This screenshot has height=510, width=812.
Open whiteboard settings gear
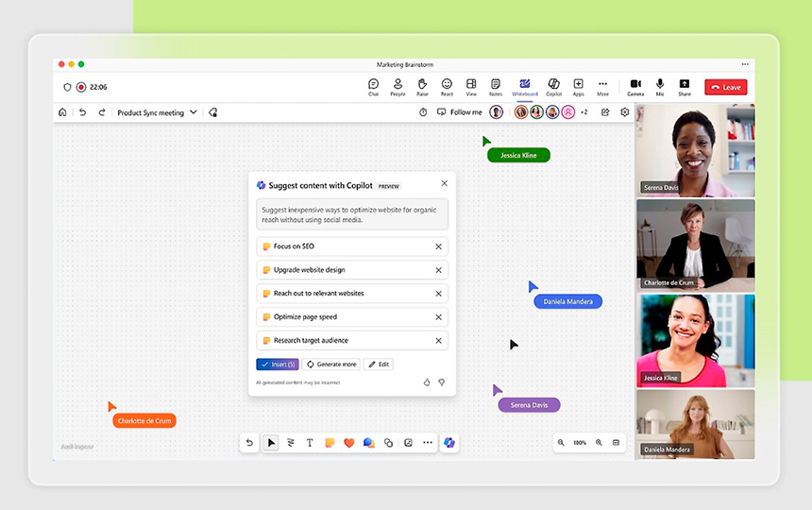pos(624,112)
